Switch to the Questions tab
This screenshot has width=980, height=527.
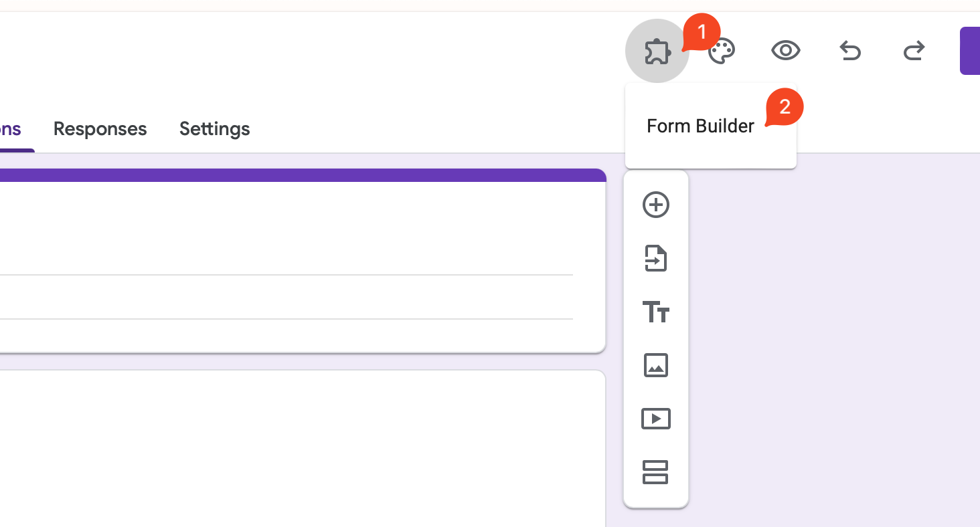click(11, 129)
